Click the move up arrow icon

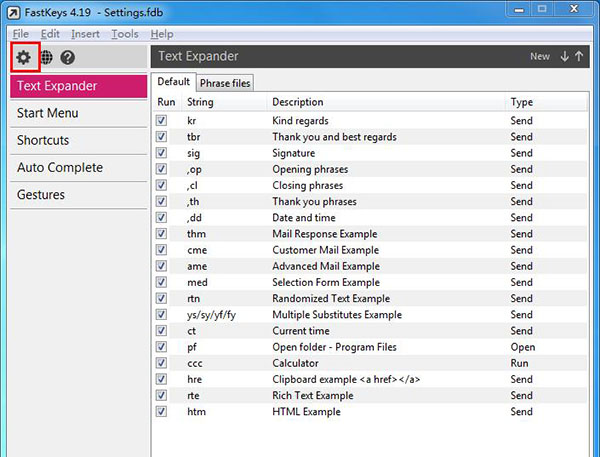pyautogui.click(x=580, y=57)
